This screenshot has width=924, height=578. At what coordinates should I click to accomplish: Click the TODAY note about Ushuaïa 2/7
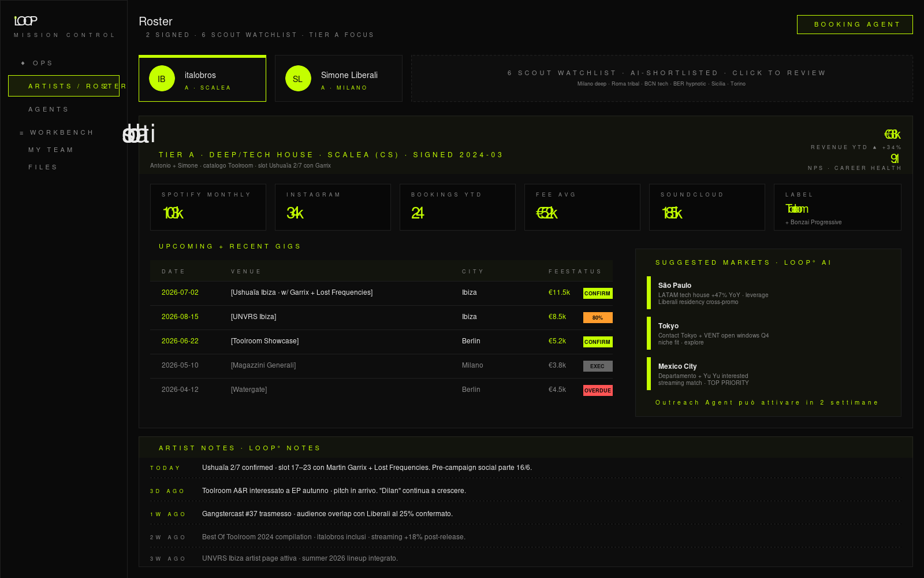coord(526,468)
